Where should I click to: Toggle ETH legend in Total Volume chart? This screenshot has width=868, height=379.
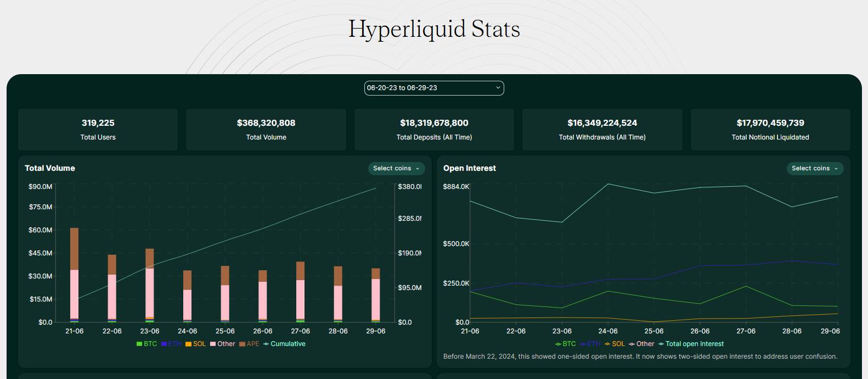[x=171, y=344]
